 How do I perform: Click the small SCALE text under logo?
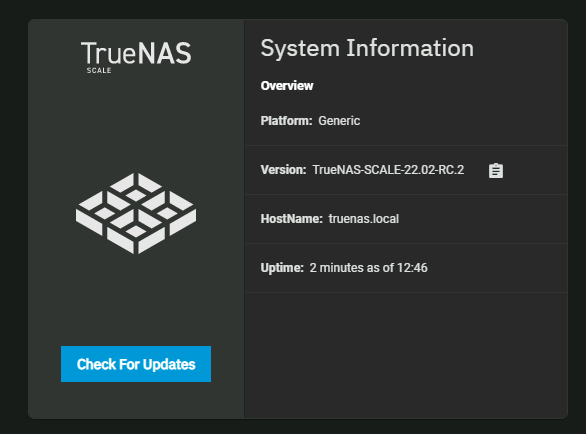99,70
